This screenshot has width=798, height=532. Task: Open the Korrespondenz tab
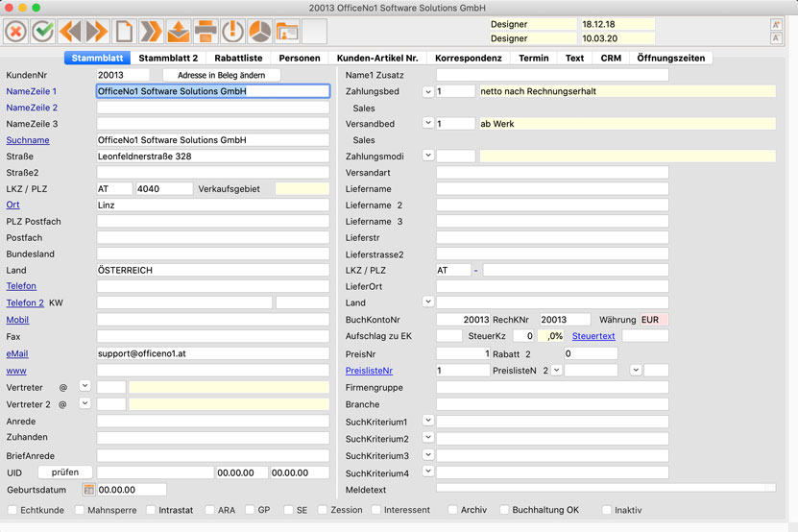click(469, 58)
